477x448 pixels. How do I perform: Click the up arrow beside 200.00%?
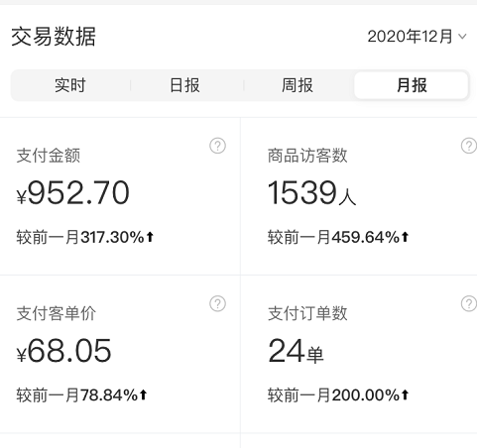pyautogui.click(x=405, y=394)
